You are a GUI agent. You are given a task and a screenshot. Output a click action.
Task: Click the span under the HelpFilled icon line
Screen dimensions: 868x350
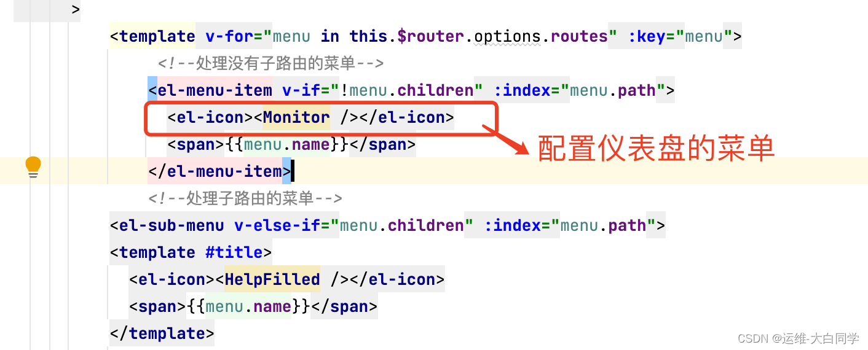click(253, 306)
